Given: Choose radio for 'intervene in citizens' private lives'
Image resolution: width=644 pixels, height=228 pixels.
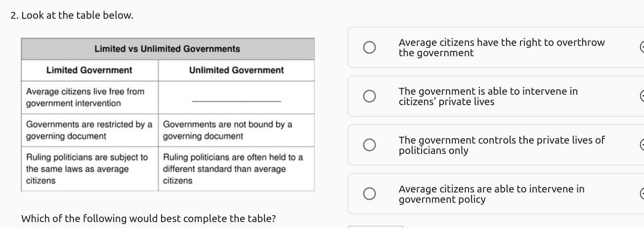Looking at the screenshot, I should click(x=369, y=96).
